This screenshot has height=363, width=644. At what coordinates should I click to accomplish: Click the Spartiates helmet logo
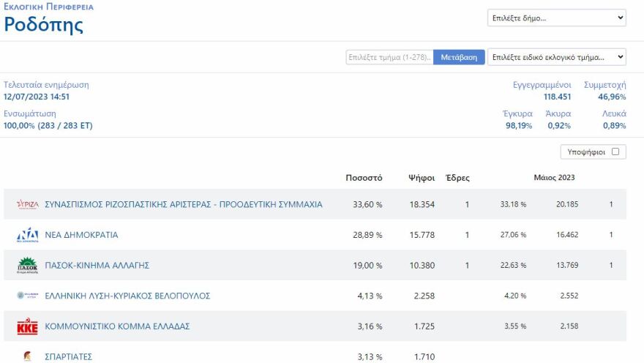pos(27,356)
